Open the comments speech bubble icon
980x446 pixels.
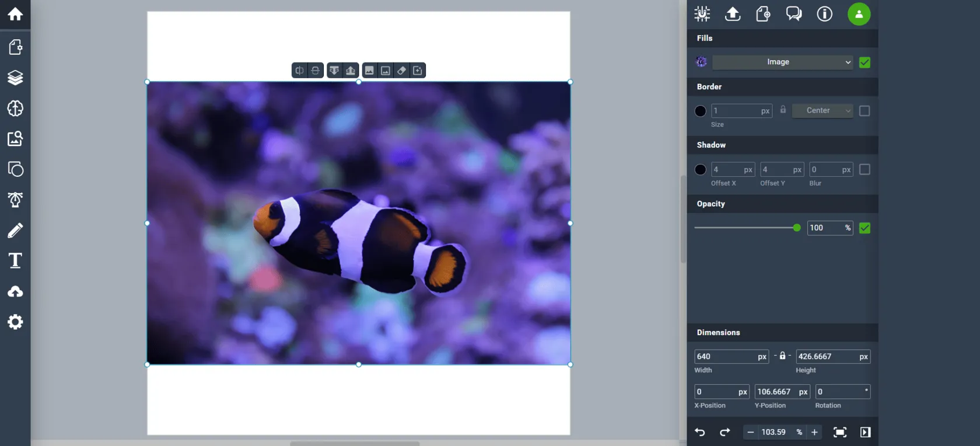[x=793, y=14]
